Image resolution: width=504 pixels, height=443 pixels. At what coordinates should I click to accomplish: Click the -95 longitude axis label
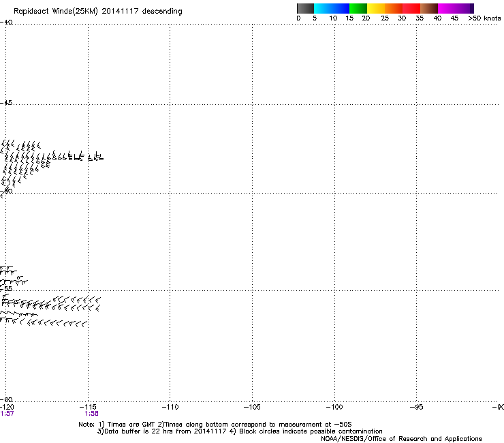coord(417,407)
